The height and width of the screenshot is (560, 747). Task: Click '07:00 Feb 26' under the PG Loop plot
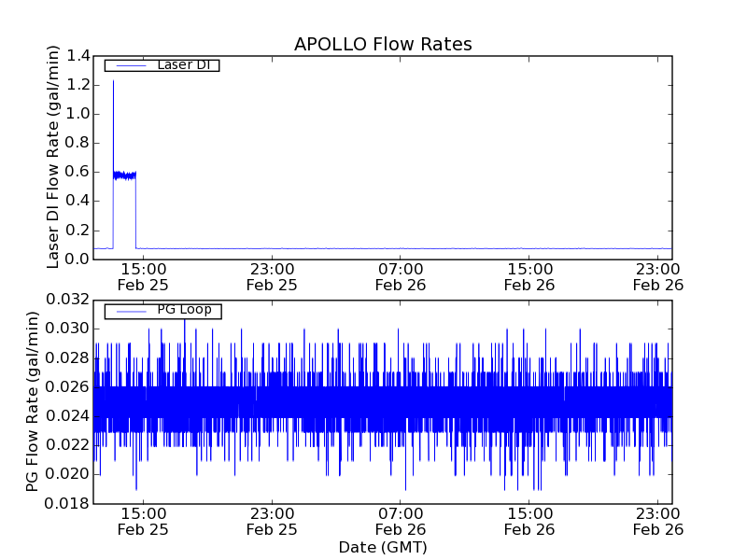(401, 522)
